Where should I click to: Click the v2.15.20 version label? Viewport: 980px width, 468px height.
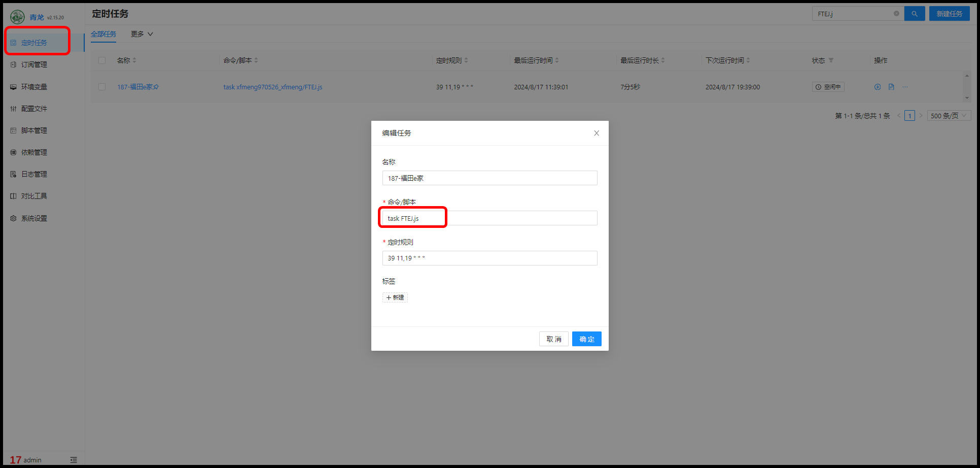coord(55,18)
